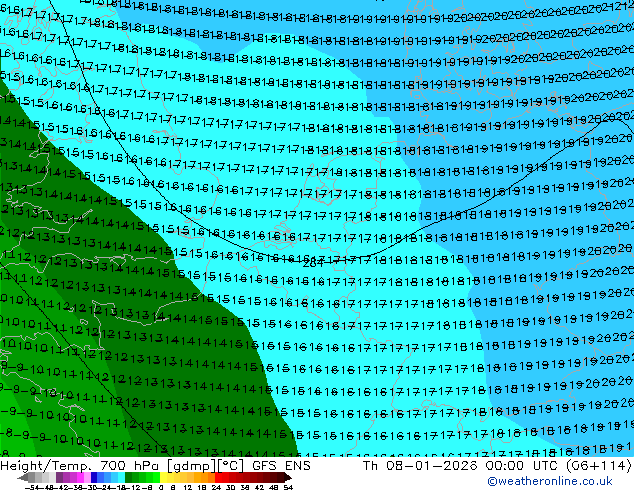Click the dark blue legend swatch at -30
The height and width of the screenshot is (490, 634).
pyautogui.click(x=94, y=477)
